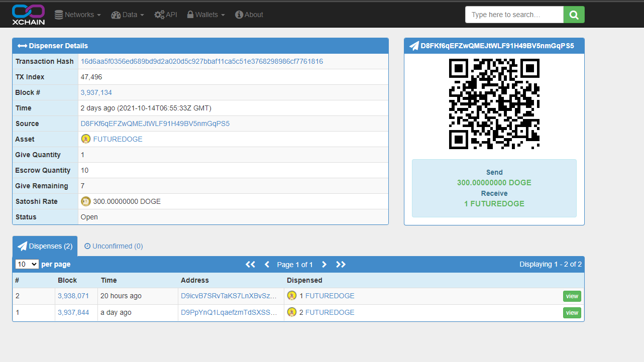Open block 3,937,134 link
Screen dimensions: 644x362
click(x=96, y=92)
